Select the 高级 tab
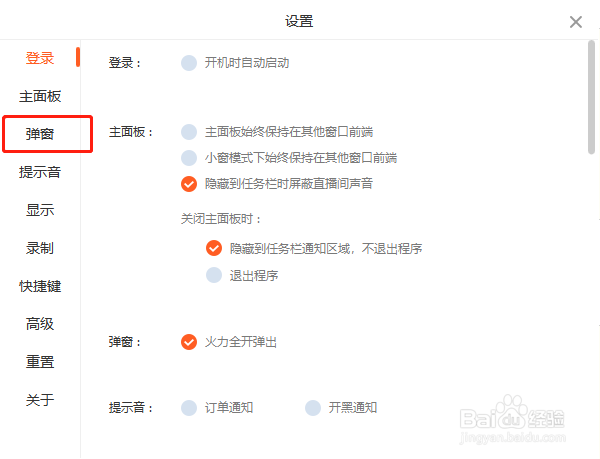This screenshot has height=459, width=600. (40, 324)
